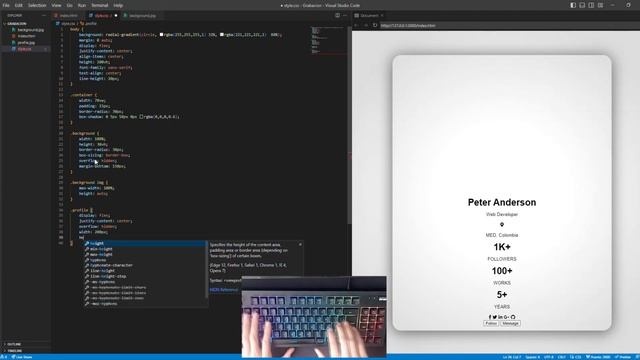Open the Help menu
This screenshot has width=640, height=360.
coord(118,5)
